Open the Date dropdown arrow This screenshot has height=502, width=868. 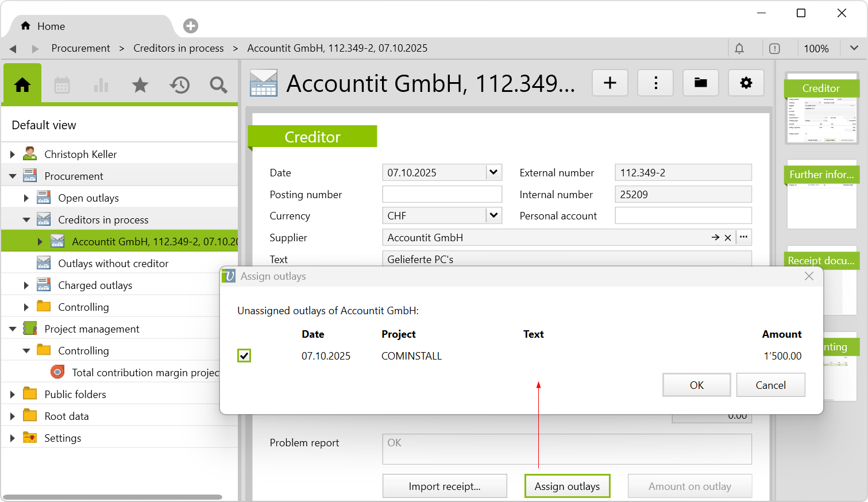click(493, 172)
